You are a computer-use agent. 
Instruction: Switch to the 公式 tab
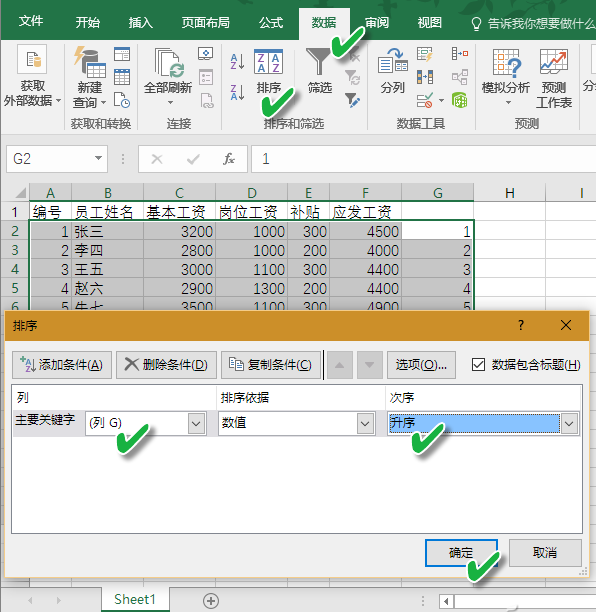pyautogui.click(x=271, y=22)
